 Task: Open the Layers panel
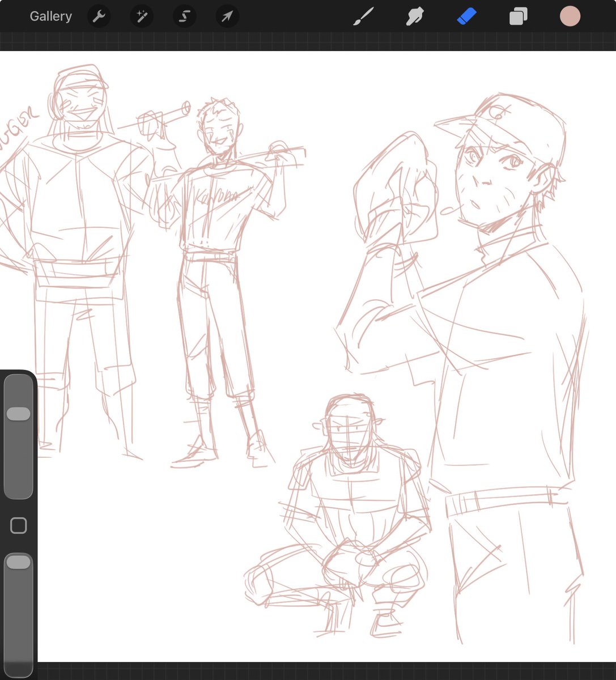(518, 16)
